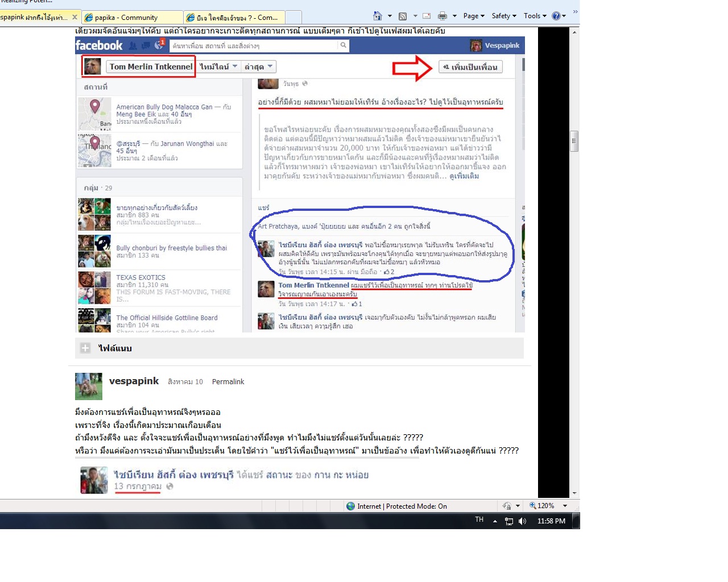
Task: Expand the ไฟล์แนบ attachment plus icon
Action: (x=85, y=348)
